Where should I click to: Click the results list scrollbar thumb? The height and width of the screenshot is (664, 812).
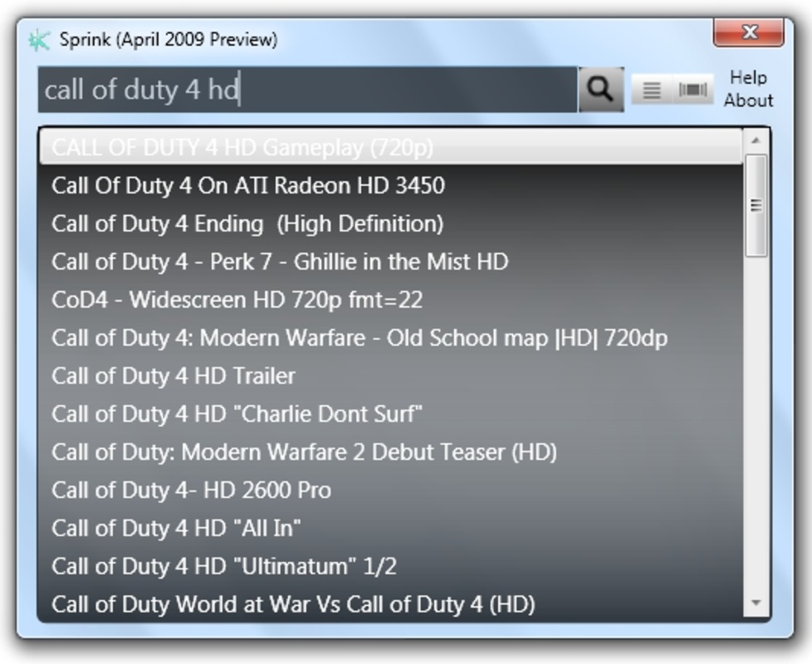(756, 205)
